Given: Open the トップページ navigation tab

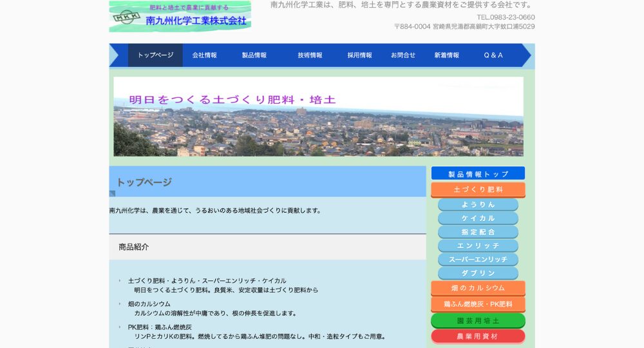Looking at the screenshot, I should click(x=155, y=55).
